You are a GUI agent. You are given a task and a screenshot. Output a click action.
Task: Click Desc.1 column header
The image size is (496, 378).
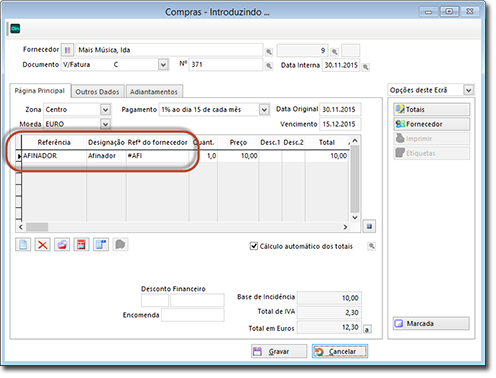point(270,142)
